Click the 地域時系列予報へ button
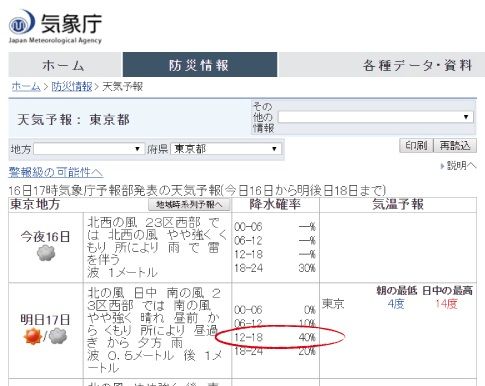The height and width of the screenshot is (386, 485). point(189,205)
